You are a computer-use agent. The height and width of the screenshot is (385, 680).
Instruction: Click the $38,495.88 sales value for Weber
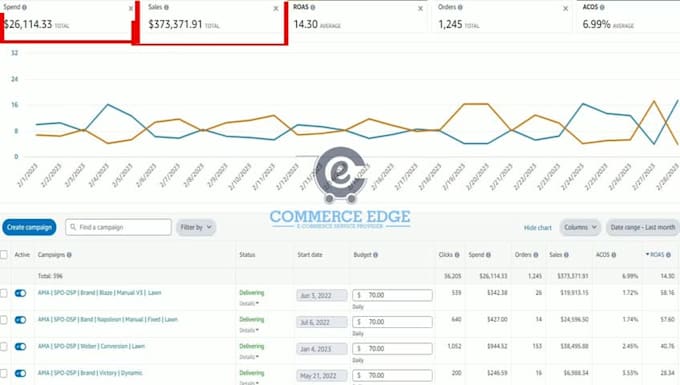click(x=574, y=346)
